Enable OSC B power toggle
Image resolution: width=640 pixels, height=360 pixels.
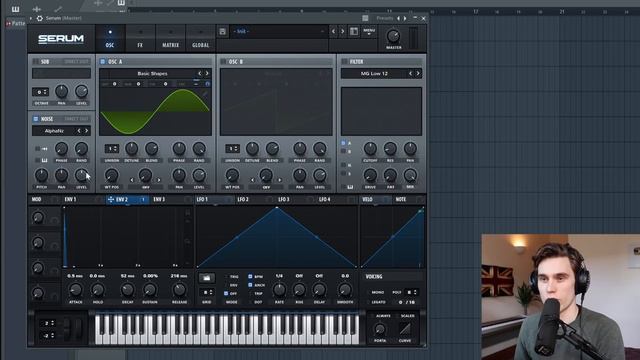pyautogui.click(x=223, y=62)
